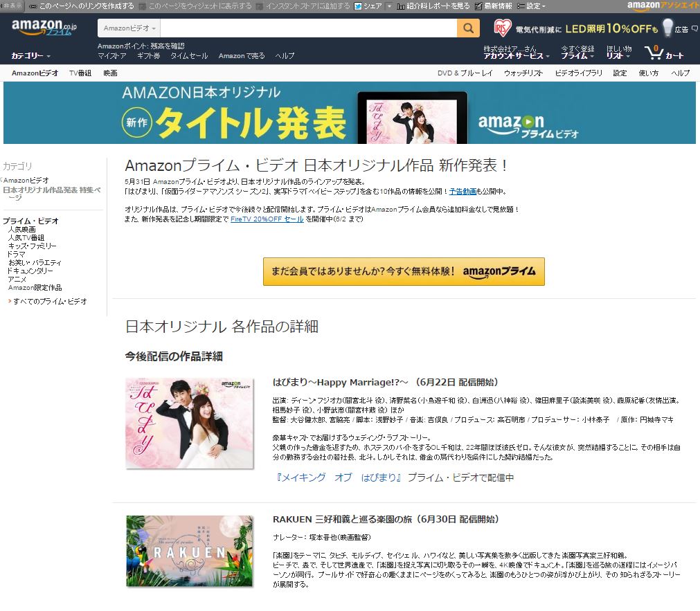Click すべてのプライム・ビデオ sidebar link
Screen dimensions: 700x611
point(50,302)
